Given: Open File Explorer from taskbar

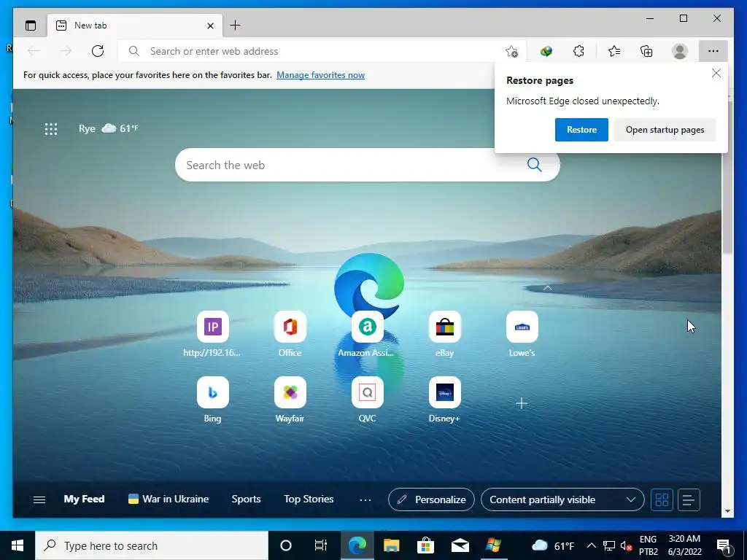Looking at the screenshot, I should 391,545.
